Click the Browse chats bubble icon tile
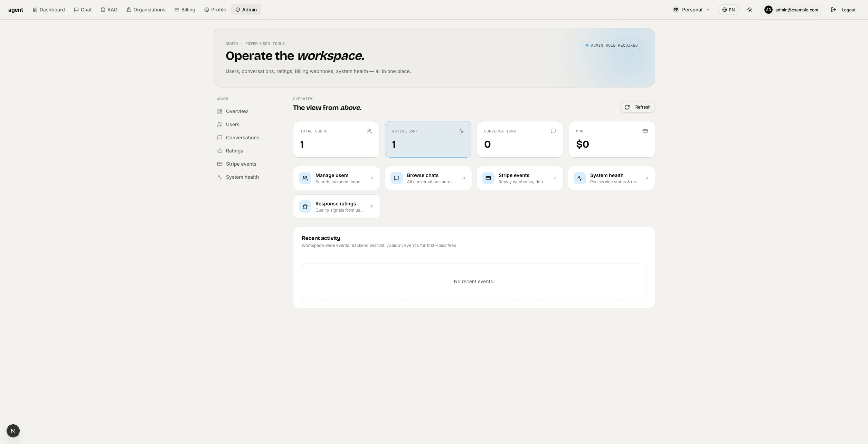 [397, 178]
